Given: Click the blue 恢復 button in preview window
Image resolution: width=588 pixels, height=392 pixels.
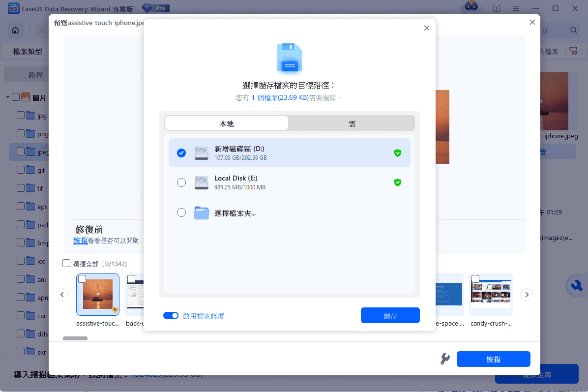Looking at the screenshot, I should (493, 359).
